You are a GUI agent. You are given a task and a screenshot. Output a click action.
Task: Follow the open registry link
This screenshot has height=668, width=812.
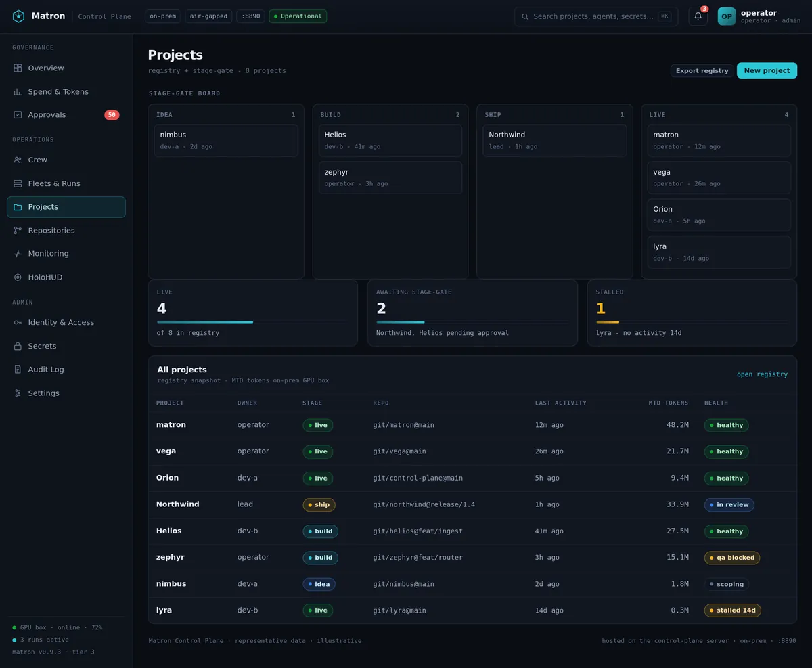pyautogui.click(x=762, y=374)
